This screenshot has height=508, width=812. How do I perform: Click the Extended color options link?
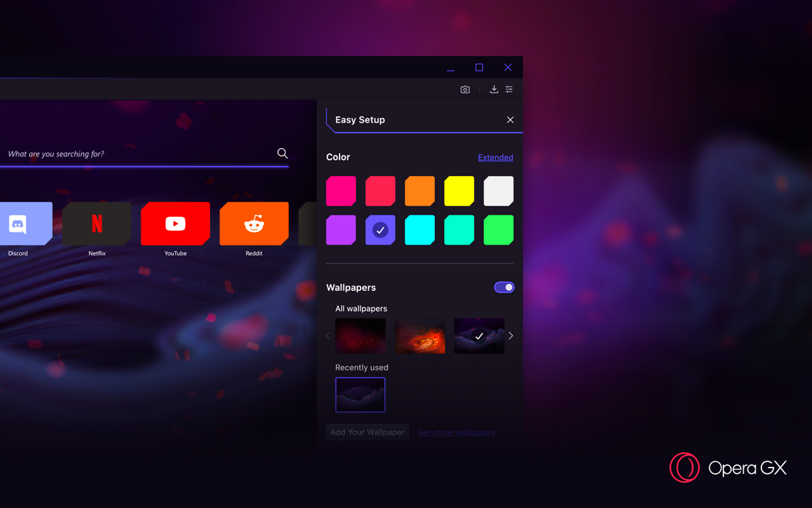[x=495, y=157]
